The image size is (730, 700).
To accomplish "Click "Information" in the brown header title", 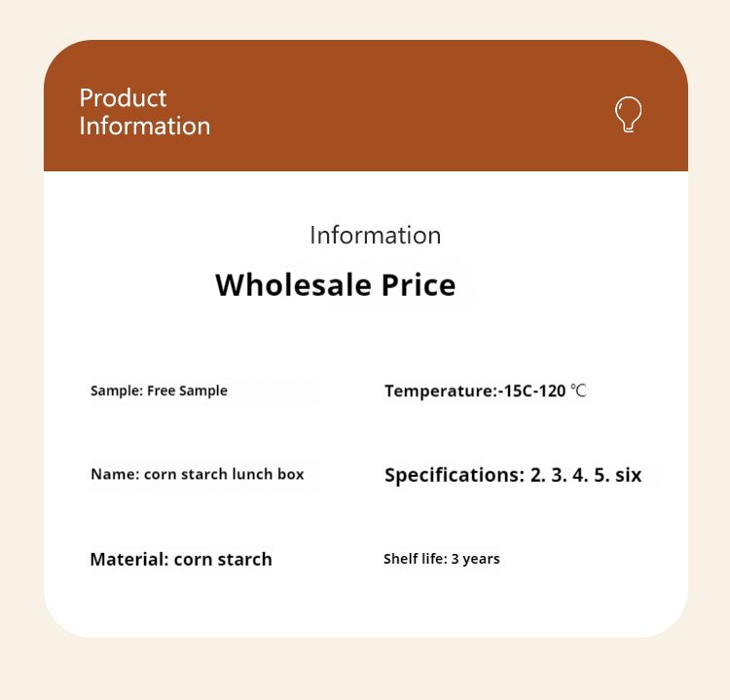I will coord(144,127).
